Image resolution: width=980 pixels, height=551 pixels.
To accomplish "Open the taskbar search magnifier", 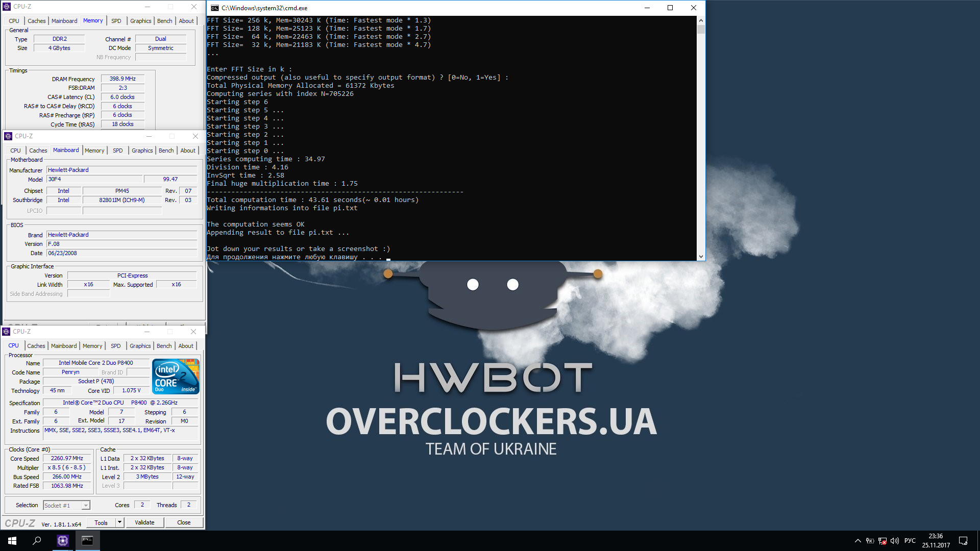I will pyautogui.click(x=37, y=541).
